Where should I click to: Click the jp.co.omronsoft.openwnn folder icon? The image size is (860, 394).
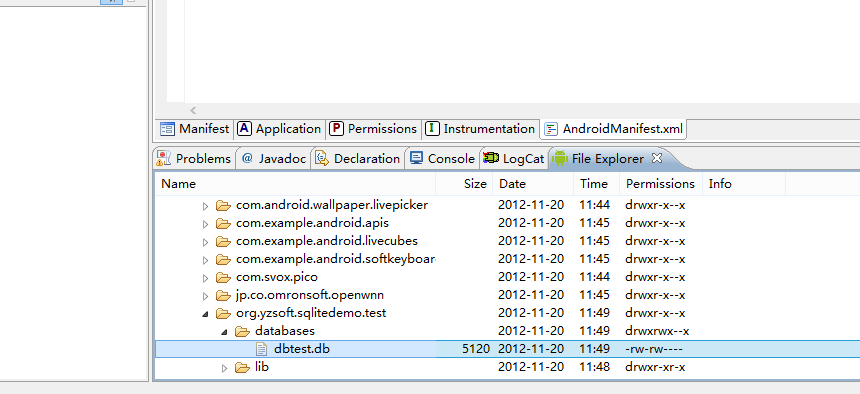pos(223,295)
